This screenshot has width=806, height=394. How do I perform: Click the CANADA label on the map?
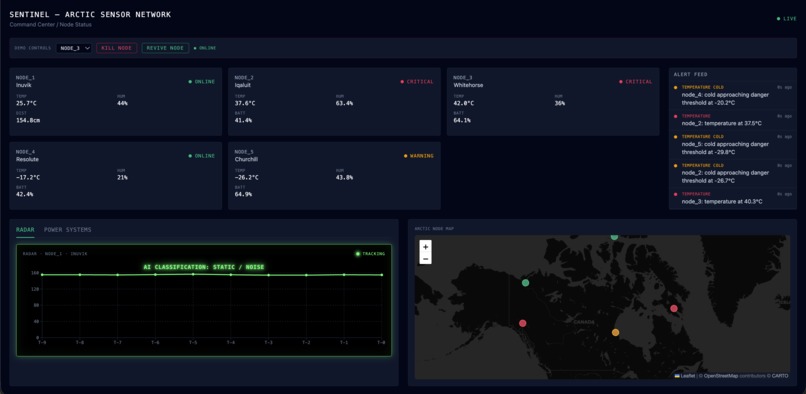584,322
